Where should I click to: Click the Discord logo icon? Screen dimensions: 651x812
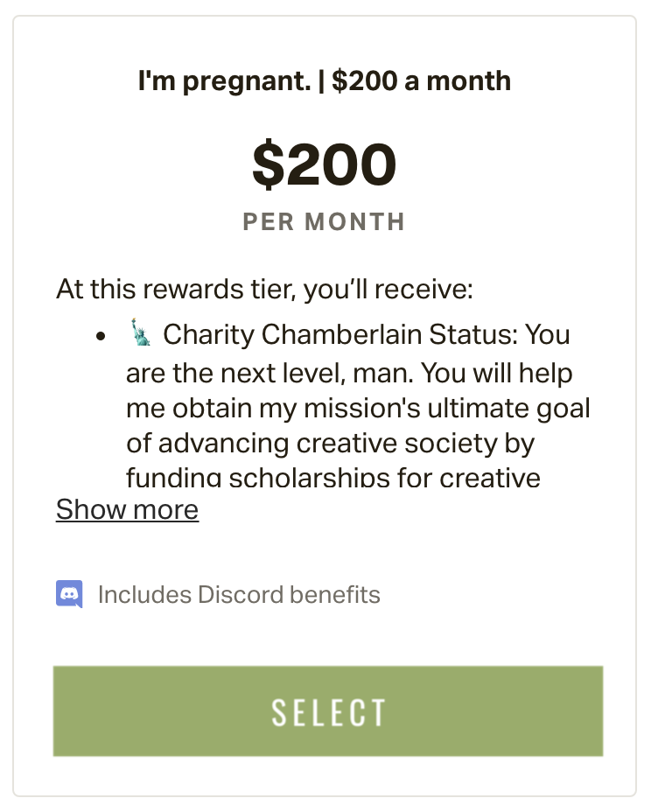pyautogui.click(x=69, y=594)
